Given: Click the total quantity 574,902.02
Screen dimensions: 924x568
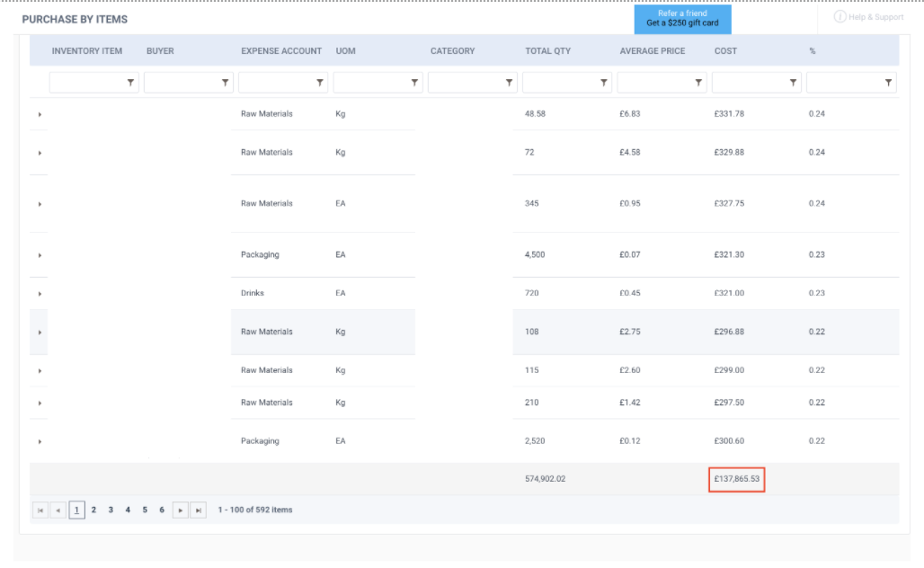Looking at the screenshot, I should (x=545, y=479).
